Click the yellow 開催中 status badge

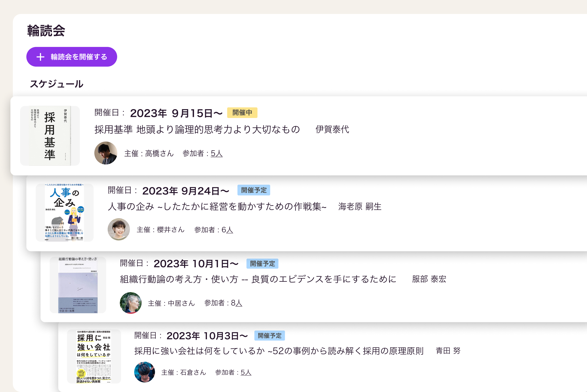(x=242, y=113)
